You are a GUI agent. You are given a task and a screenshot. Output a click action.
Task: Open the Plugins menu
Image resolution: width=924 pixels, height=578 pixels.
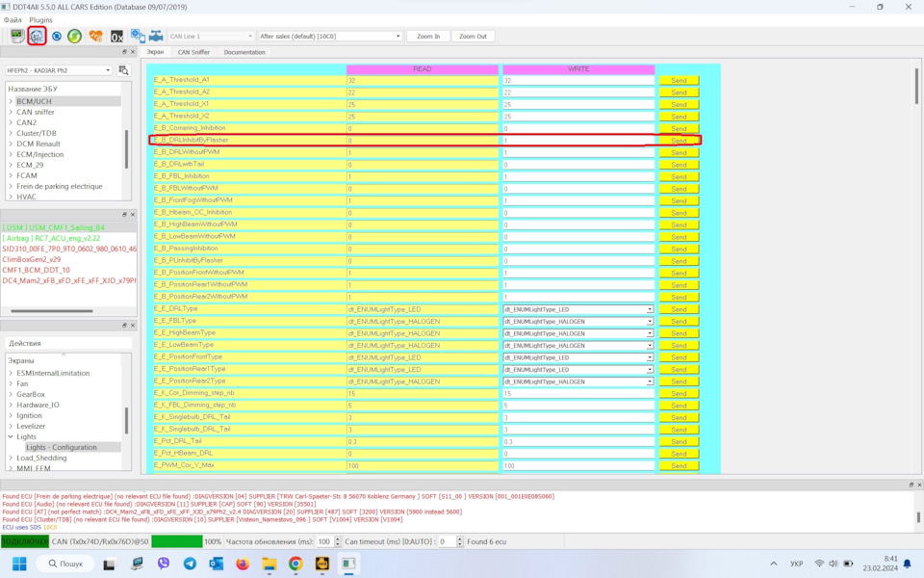tap(40, 19)
